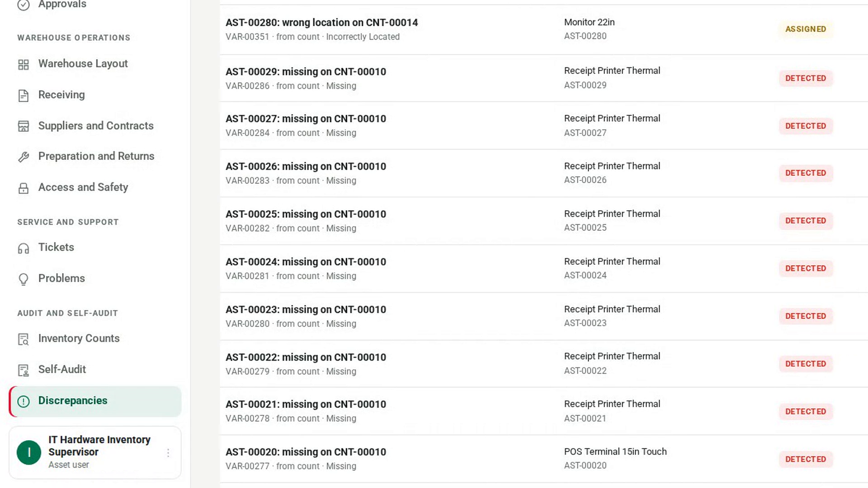Open the Access and Safety lock icon

(x=24, y=188)
